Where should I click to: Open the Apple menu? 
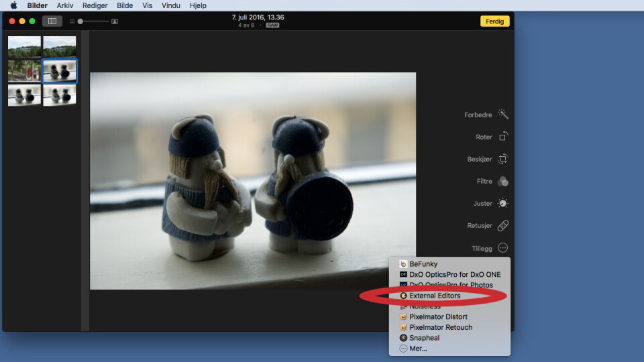(13, 5)
